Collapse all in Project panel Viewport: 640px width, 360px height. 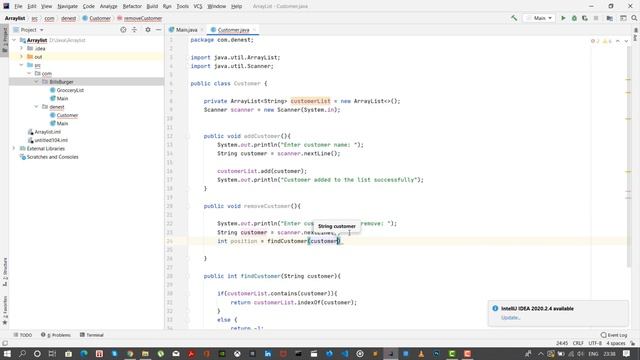(x=134, y=30)
